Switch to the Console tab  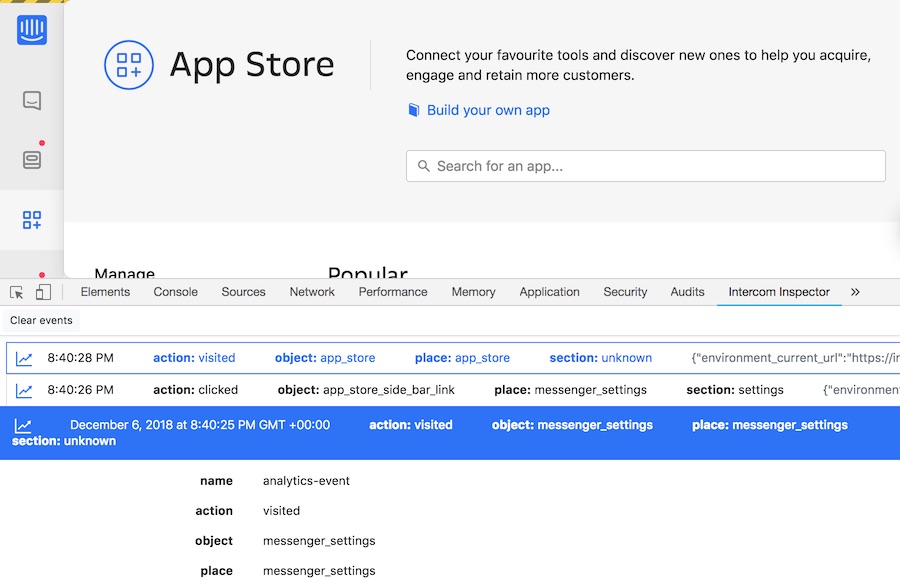click(176, 292)
